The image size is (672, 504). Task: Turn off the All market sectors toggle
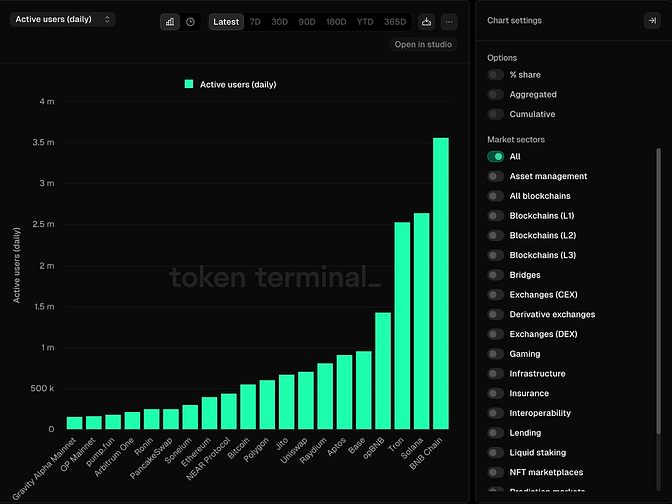495,156
